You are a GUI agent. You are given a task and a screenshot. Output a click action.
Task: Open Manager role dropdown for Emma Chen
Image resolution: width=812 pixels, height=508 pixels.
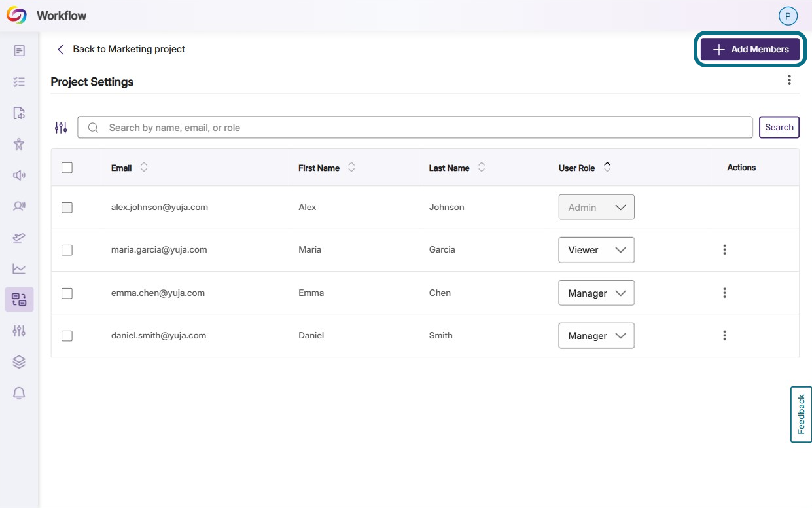point(596,293)
